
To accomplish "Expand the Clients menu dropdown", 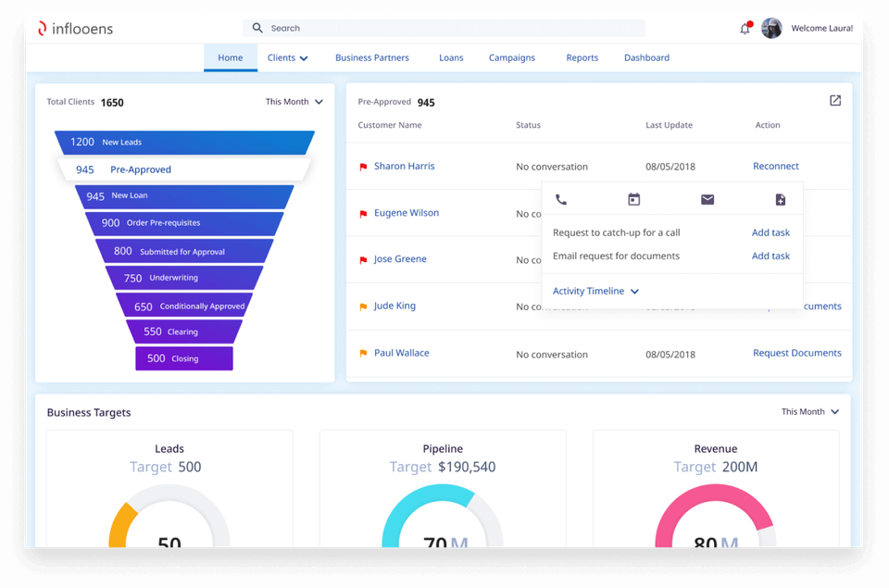I will click(287, 57).
